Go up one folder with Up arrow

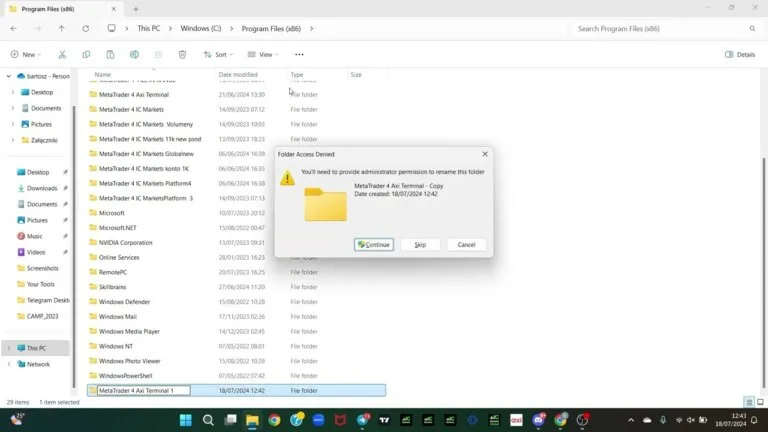(61, 28)
